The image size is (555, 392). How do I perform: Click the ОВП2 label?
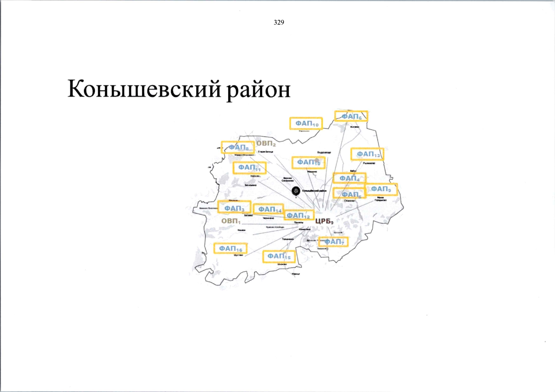coord(266,143)
